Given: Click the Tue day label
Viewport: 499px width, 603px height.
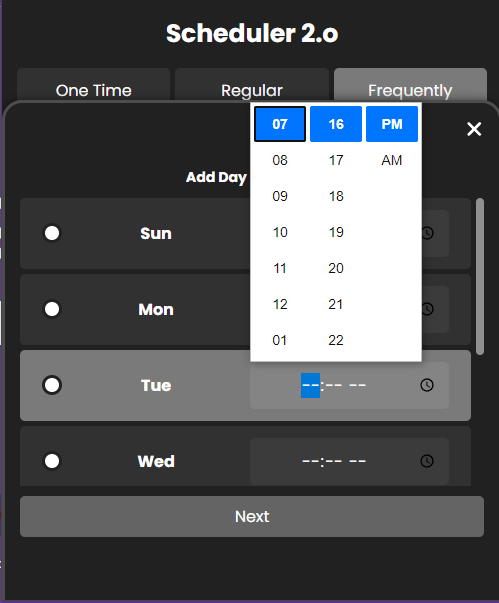Looking at the screenshot, I should (x=156, y=385).
